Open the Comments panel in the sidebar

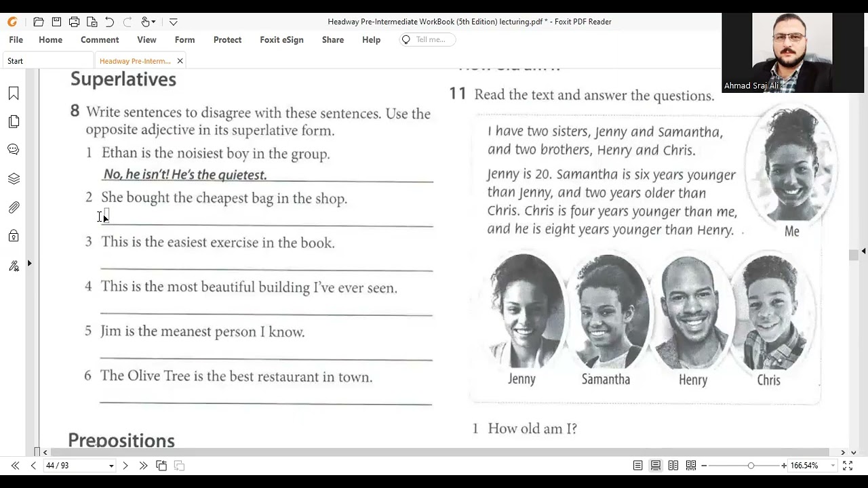(x=14, y=150)
